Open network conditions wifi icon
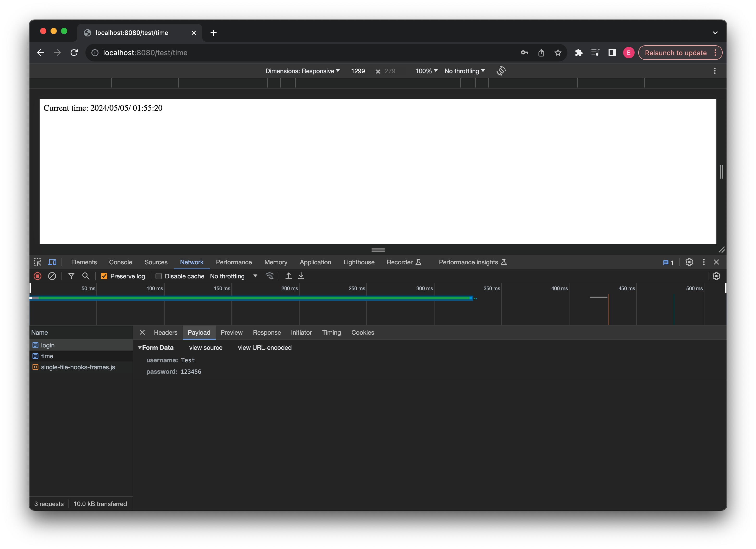Image resolution: width=756 pixels, height=549 pixels. pos(269,276)
